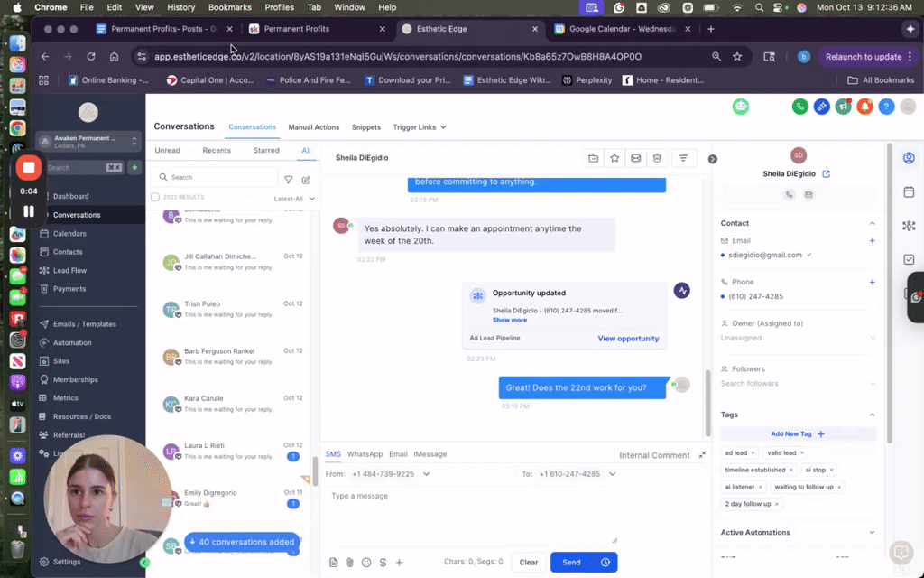Click Add New Tag
Viewport: 924px width, 578px height.
coord(798,434)
